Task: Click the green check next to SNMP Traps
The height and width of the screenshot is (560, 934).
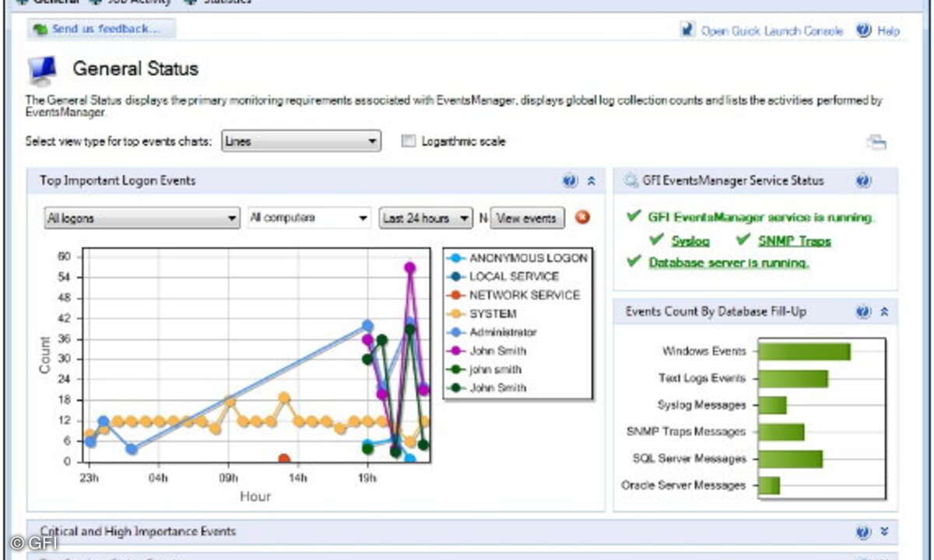Action: point(743,240)
